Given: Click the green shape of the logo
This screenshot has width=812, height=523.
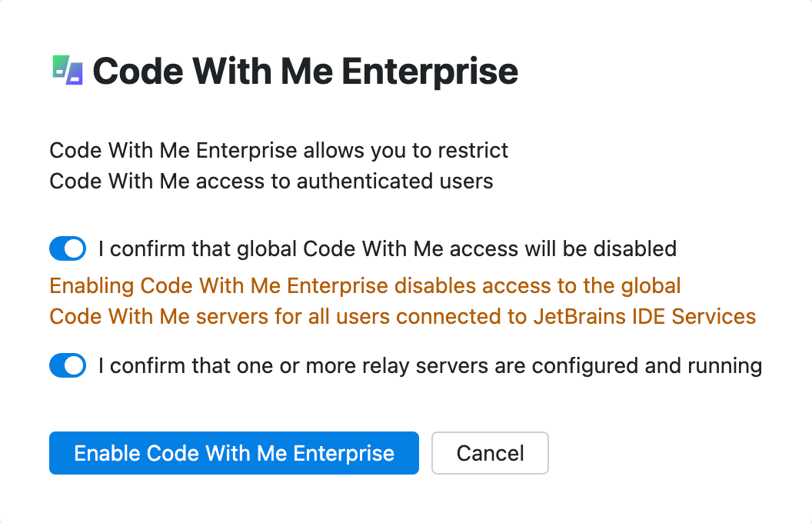Looking at the screenshot, I should pyautogui.click(x=60, y=66).
